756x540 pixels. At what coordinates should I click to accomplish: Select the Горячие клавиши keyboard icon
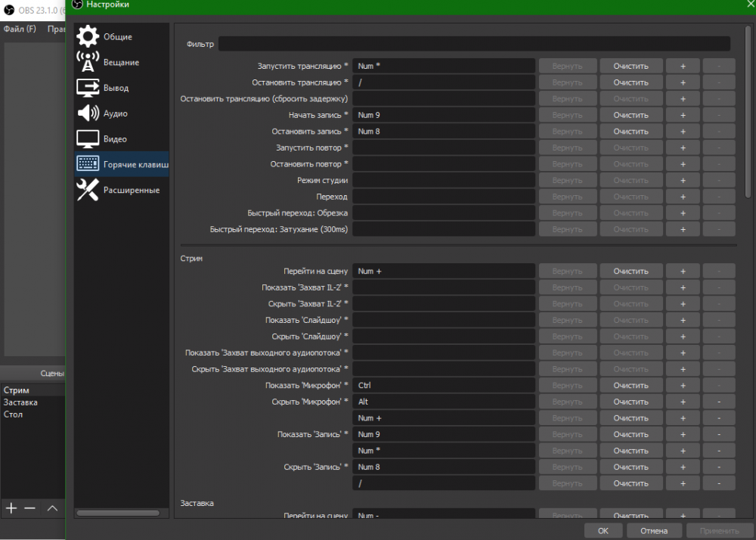(88, 164)
